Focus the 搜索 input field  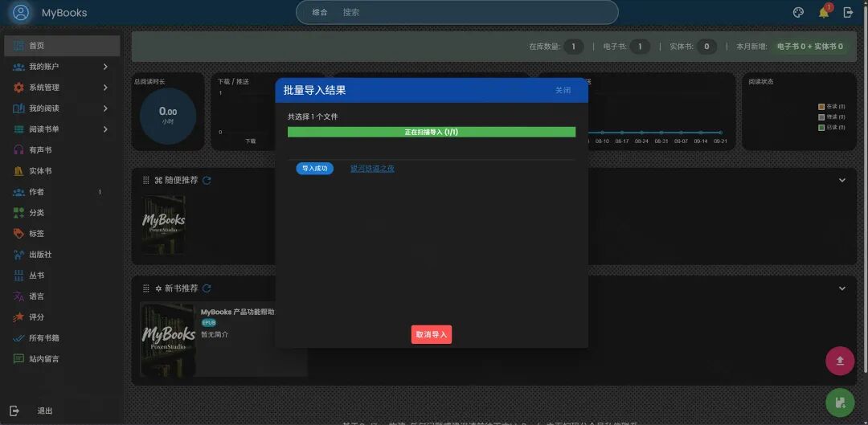[x=476, y=12]
